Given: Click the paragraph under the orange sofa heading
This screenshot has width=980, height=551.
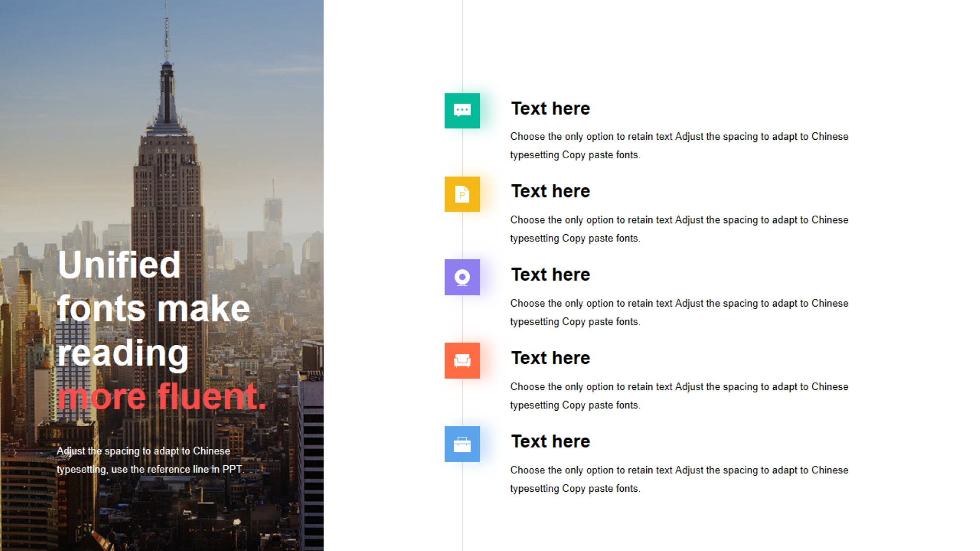Looking at the screenshot, I should pos(679,396).
